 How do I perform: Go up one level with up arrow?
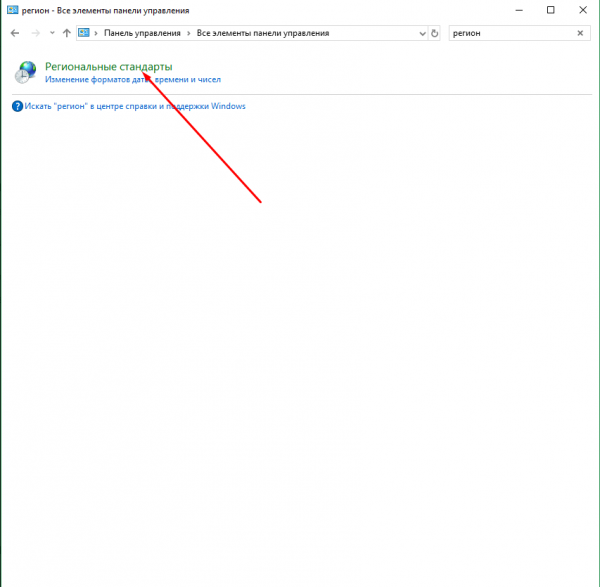[67, 33]
